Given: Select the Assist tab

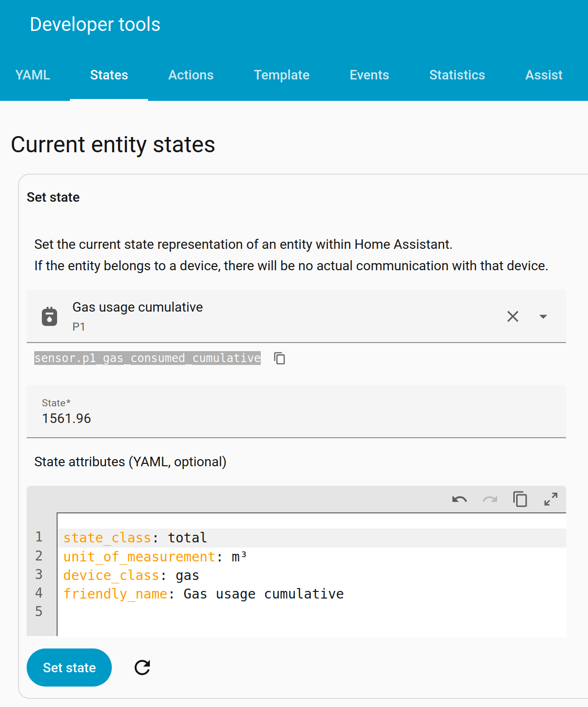Looking at the screenshot, I should click(544, 75).
